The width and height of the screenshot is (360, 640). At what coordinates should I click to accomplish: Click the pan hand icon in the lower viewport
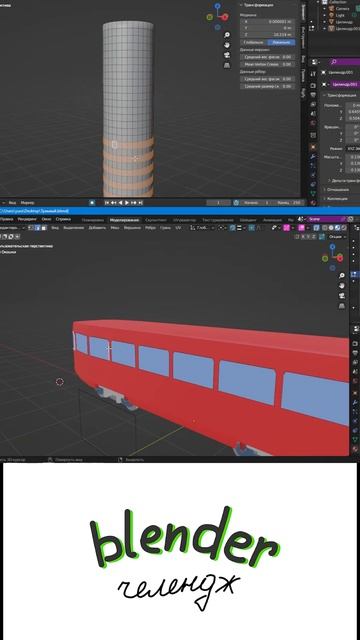342,286
